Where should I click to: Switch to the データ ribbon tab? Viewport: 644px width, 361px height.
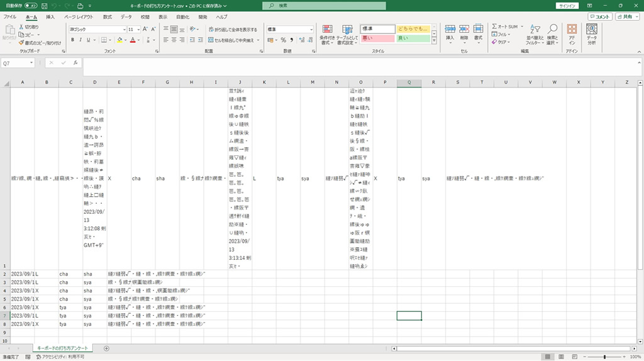tap(126, 17)
